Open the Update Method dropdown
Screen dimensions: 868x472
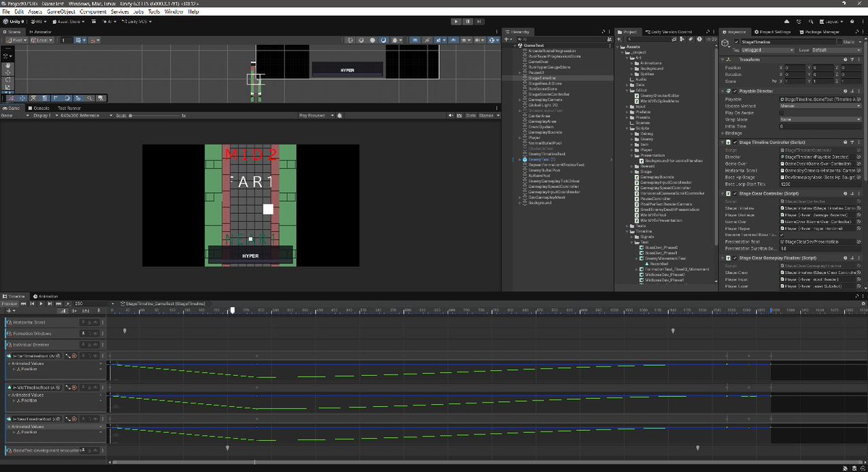point(821,106)
